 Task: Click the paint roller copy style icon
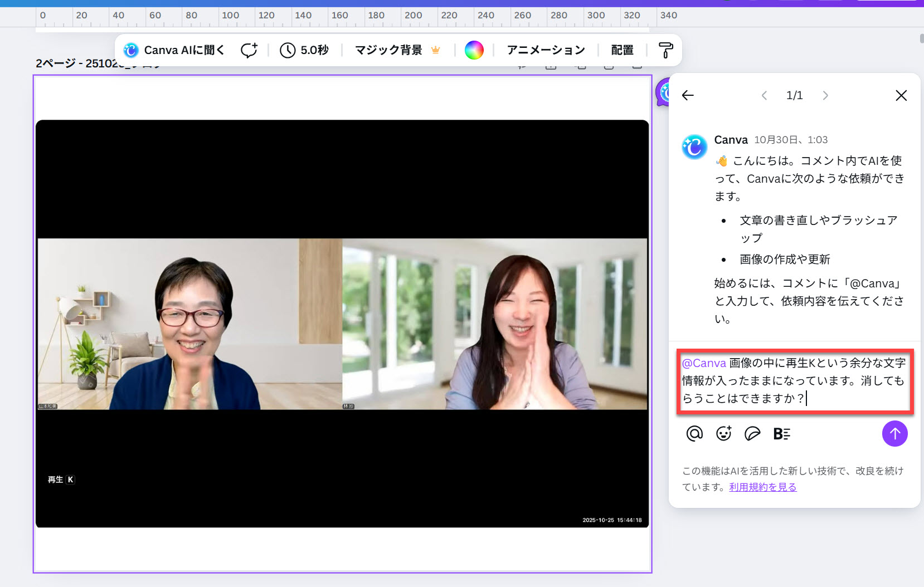(x=665, y=50)
